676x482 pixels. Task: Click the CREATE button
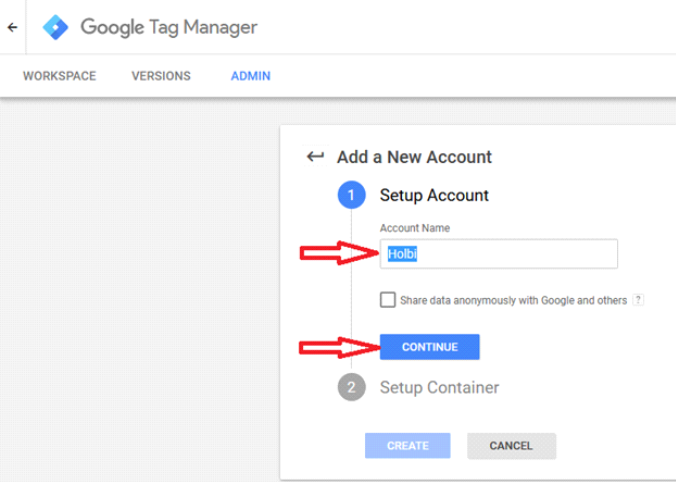[407, 445]
